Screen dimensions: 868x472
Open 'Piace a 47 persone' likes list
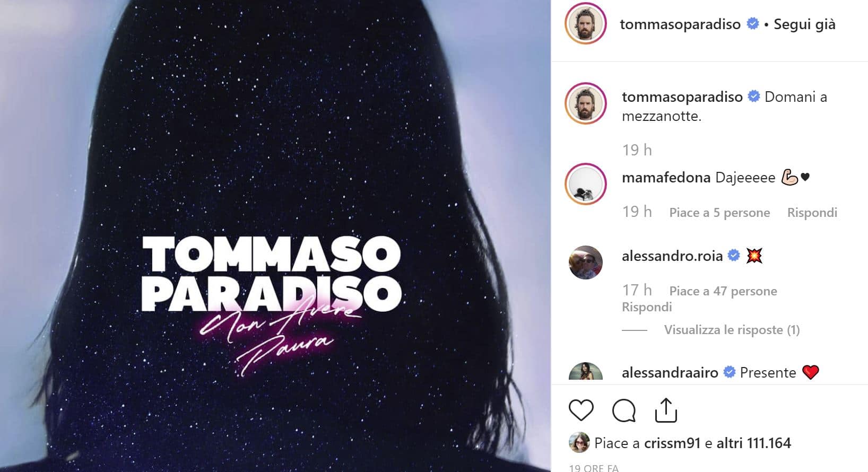tap(723, 291)
